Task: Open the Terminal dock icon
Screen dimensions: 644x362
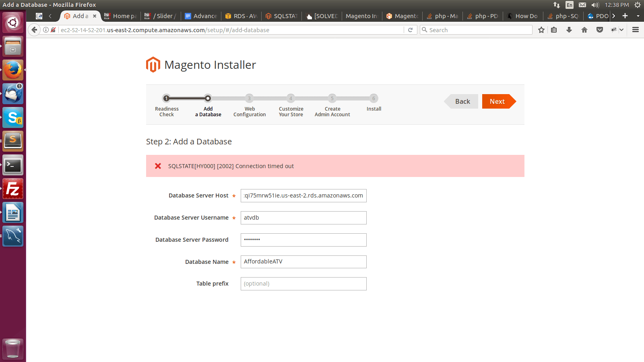Action: [13, 165]
